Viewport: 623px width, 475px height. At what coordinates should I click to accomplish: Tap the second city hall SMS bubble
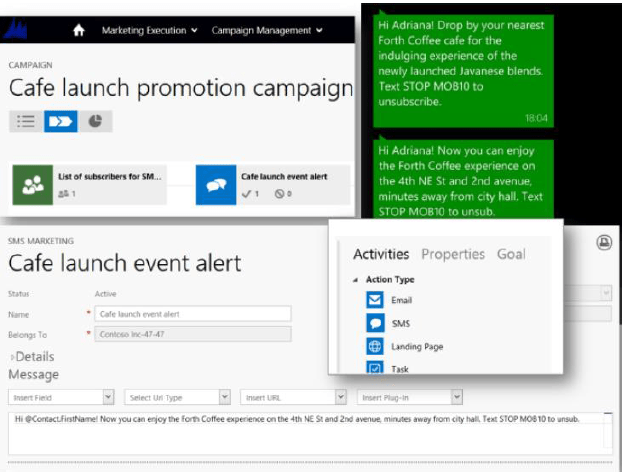(x=463, y=180)
